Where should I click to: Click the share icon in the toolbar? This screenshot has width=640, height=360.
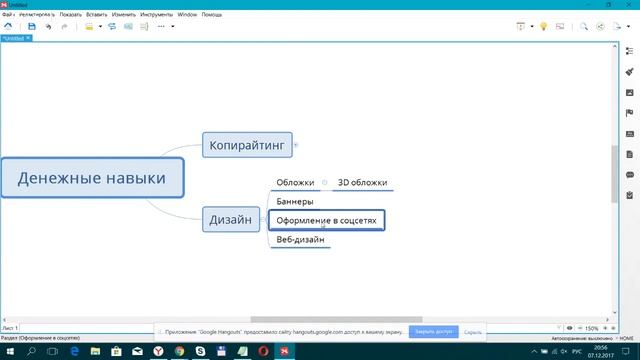tap(600, 27)
